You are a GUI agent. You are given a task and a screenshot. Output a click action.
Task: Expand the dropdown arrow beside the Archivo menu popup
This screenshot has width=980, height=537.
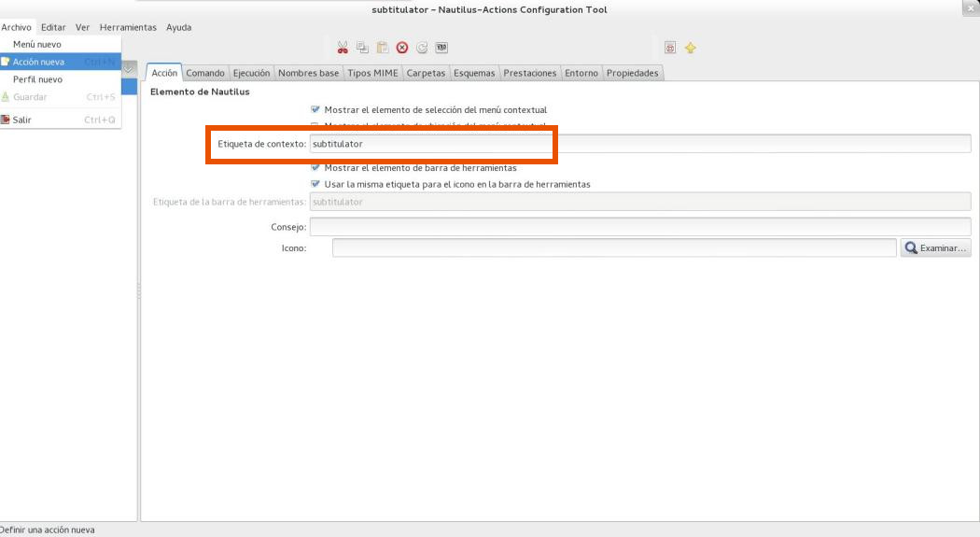pyautogui.click(x=128, y=69)
